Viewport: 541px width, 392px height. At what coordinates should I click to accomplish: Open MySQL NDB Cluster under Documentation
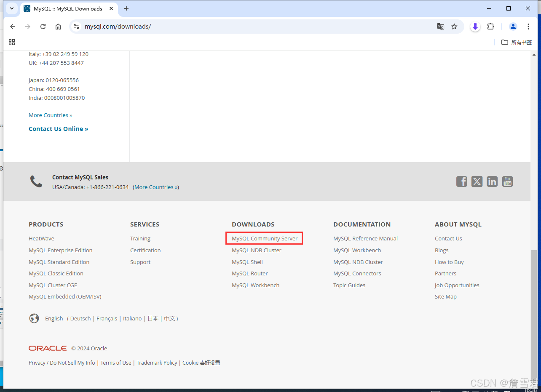pyautogui.click(x=358, y=262)
